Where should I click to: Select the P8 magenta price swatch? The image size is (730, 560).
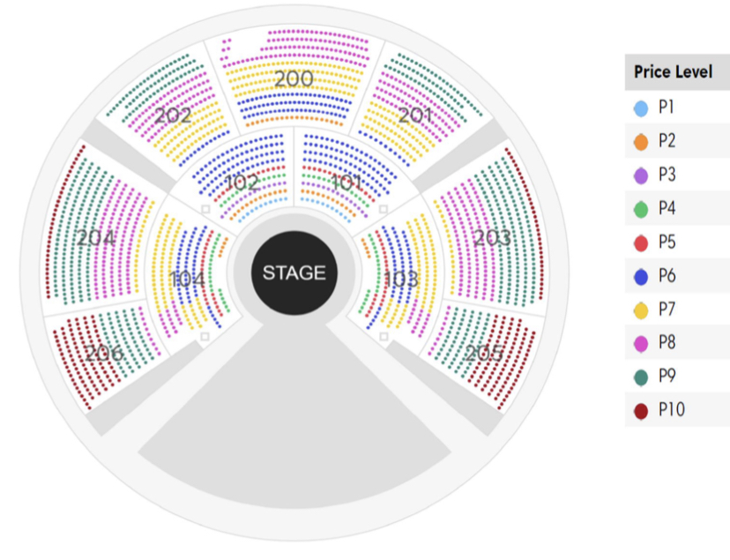click(x=641, y=344)
